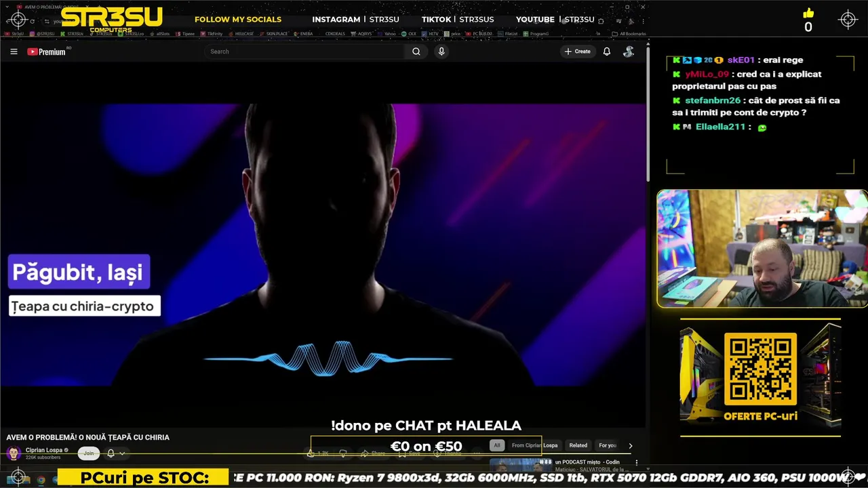Pause the video in the player

click(323, 244)
